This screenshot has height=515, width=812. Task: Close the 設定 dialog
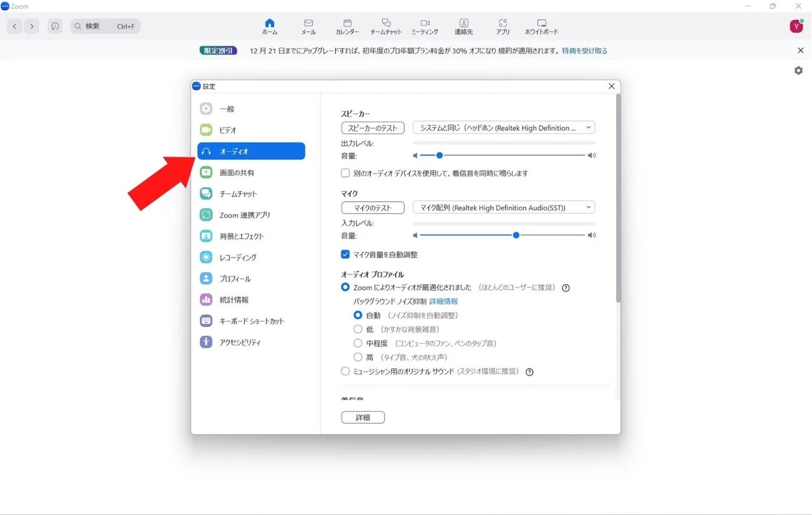coord(612,86)
